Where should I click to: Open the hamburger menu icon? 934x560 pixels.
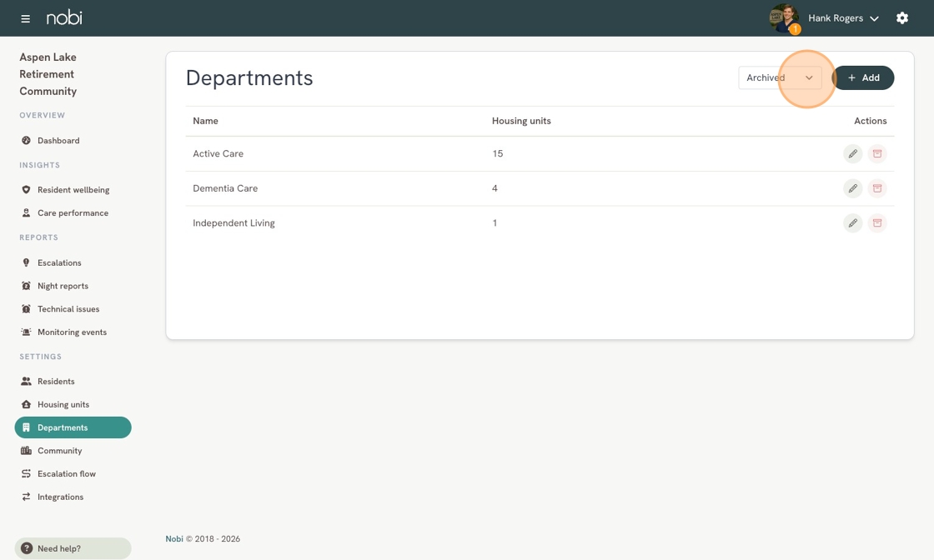[x=25, y=18]
